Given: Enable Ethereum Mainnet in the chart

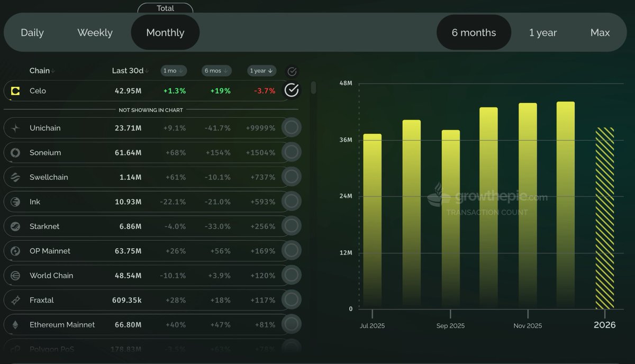Looking at the screenshot, I should coord(292,325).
